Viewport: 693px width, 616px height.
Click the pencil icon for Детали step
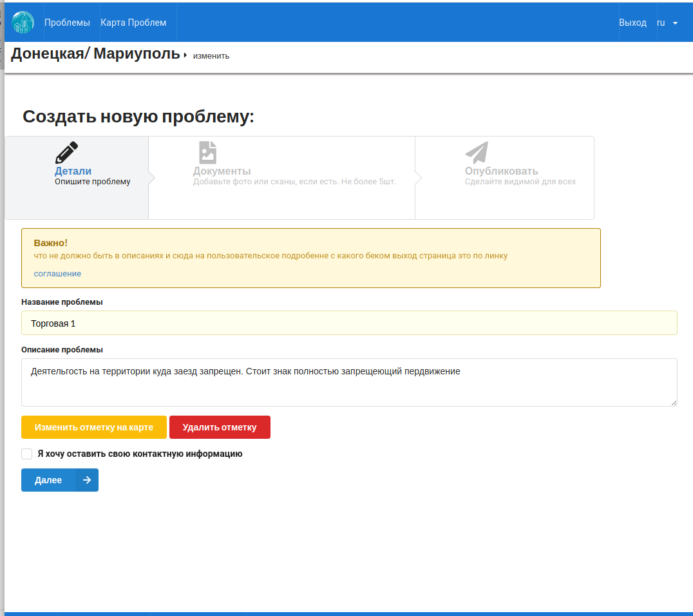[66, 153]
